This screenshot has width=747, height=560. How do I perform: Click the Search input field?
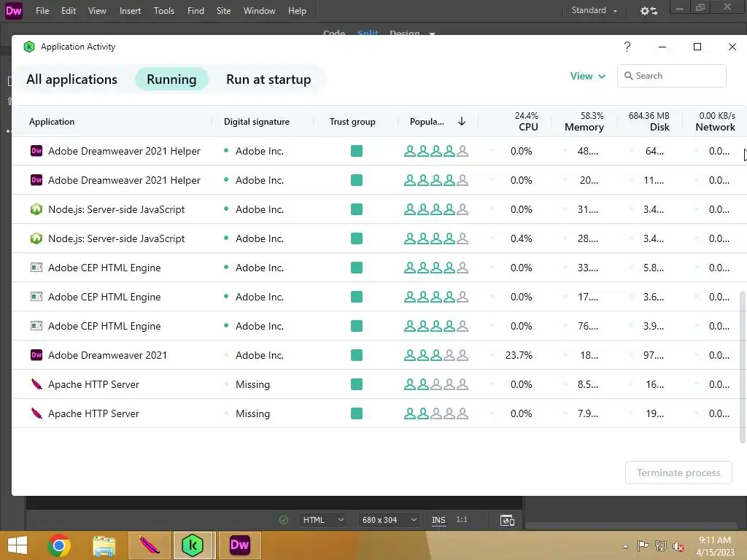tap(672, 76)
